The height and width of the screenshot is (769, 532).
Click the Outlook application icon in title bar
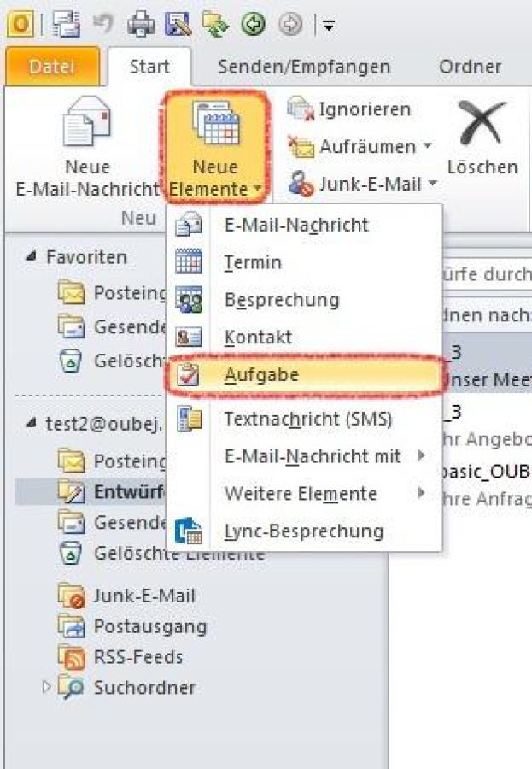pyautogui.click(x=20, y=24)
